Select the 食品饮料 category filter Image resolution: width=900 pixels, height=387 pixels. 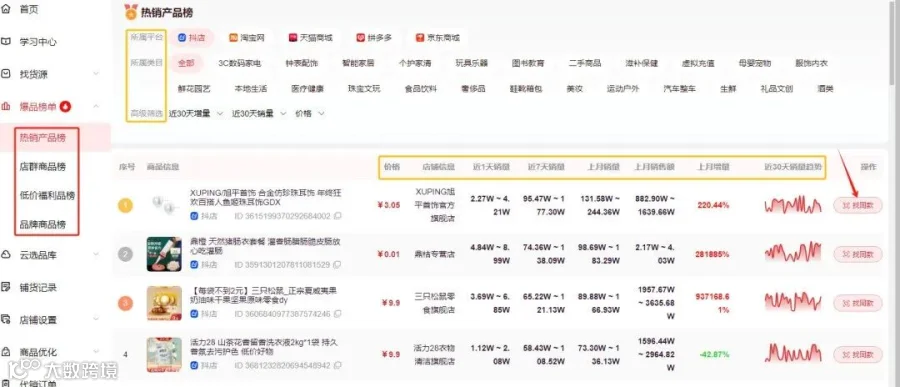420,89
